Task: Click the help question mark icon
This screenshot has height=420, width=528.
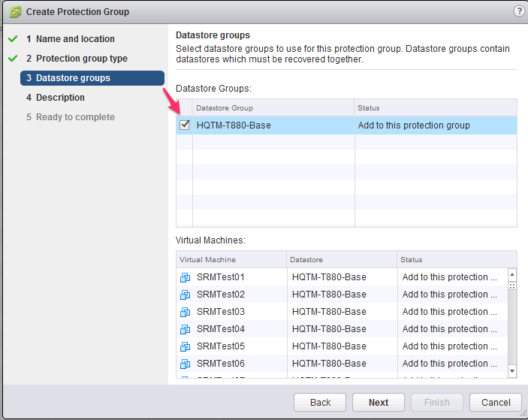Action: tap(518, 11)
